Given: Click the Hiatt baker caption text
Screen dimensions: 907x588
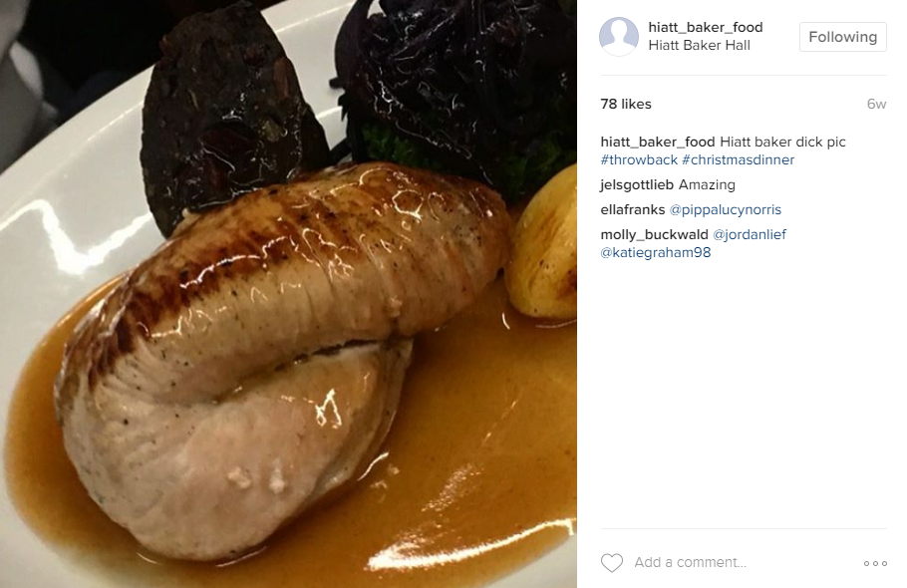Looking at the screenshot, I should point(782,143).
